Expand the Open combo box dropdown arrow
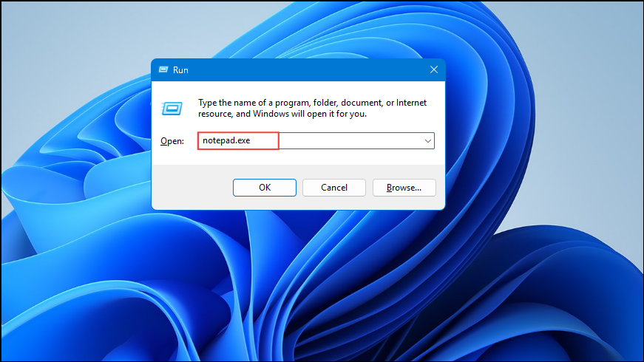The width and height of the screenshot is (644, 362). [427, 141]
